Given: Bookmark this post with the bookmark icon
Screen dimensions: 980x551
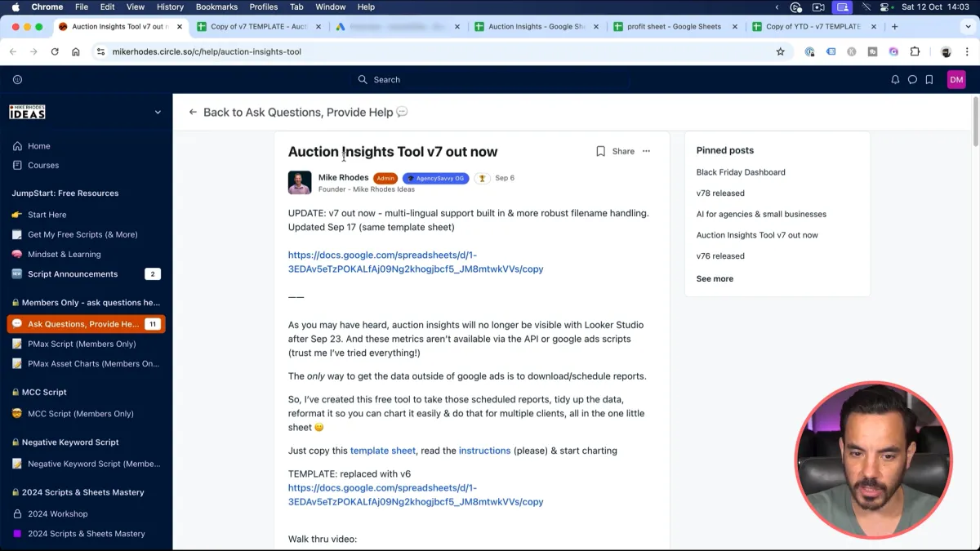Looking at the screenshot, I should pyautogui.click(x=600, y=151).
